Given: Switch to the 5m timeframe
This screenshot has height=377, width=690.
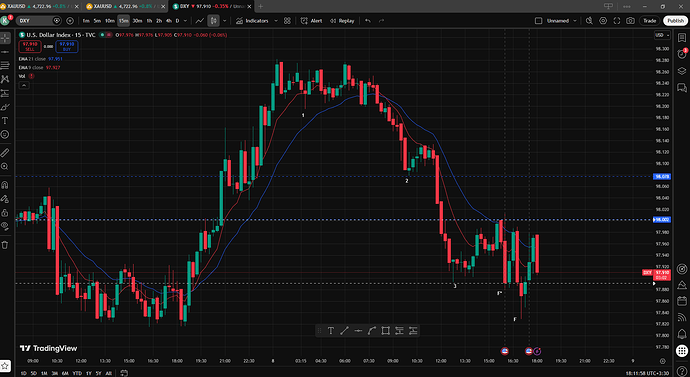Looking at the screenshot, I should coord(97,21).
